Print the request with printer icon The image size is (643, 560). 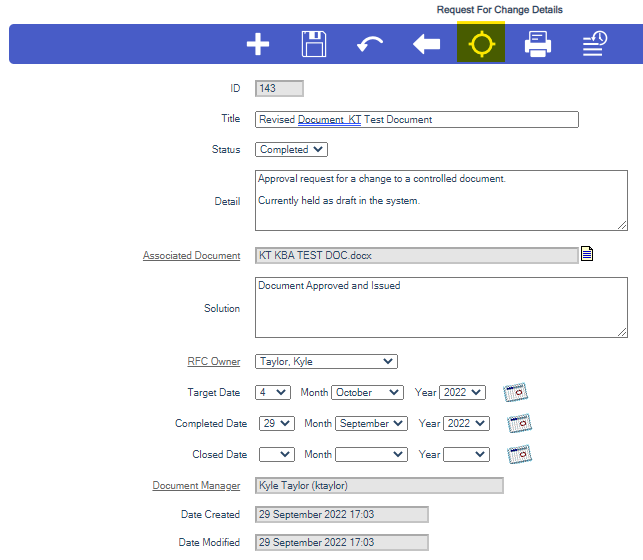coord(538,44)
